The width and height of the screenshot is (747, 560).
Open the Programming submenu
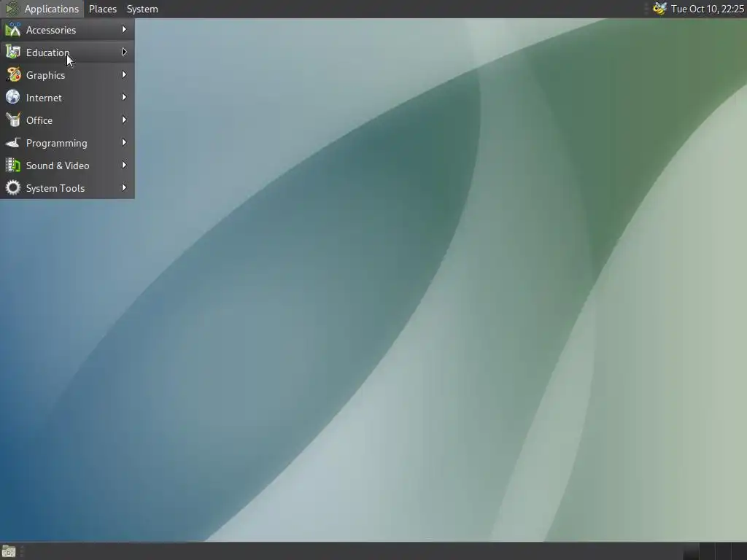point(67,143)
